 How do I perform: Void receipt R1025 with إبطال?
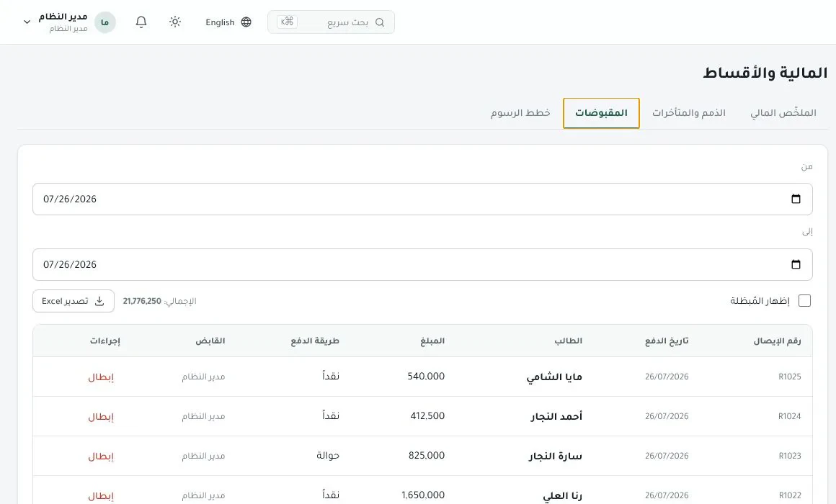(101, 377)
